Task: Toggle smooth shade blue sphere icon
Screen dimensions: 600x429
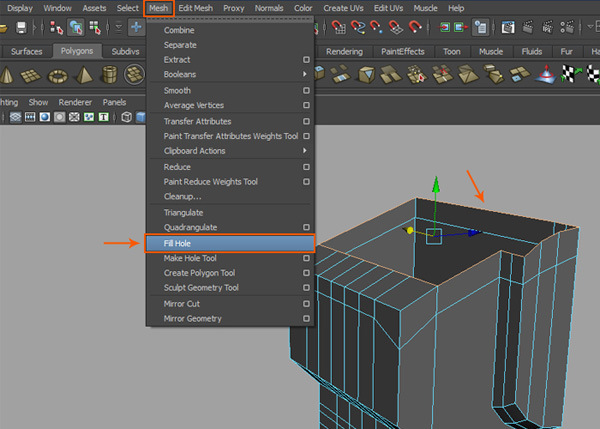Action: coord(45,117)
